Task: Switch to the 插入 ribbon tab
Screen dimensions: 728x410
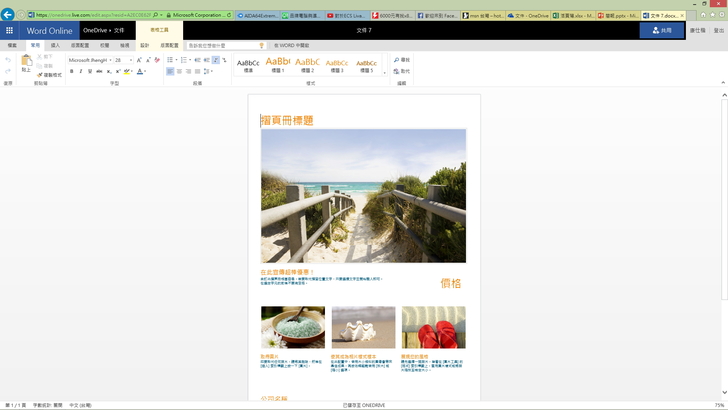Action: point(56,45)
